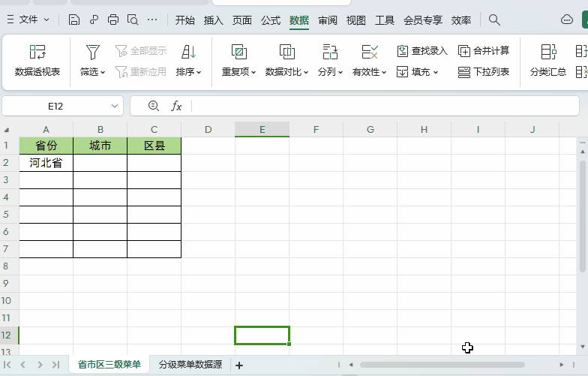Image resolution: width=588 pixels, height=376 pixels.
Task: Click the Select All corner triangle
Action: point(6,130)
